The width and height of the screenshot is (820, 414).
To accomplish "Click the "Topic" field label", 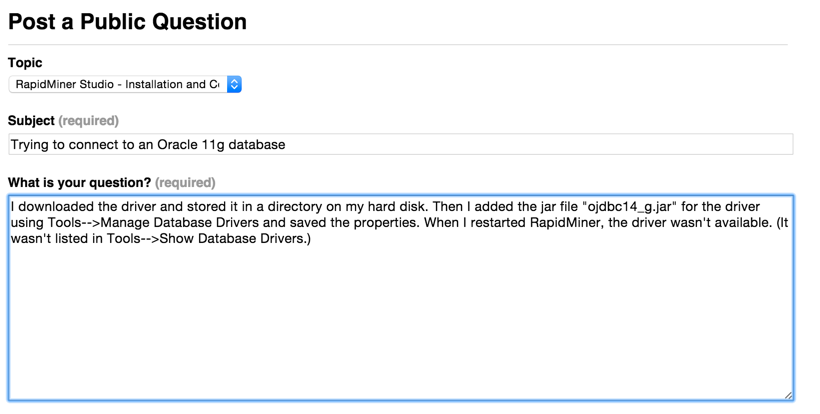I will tap(25, 63).
